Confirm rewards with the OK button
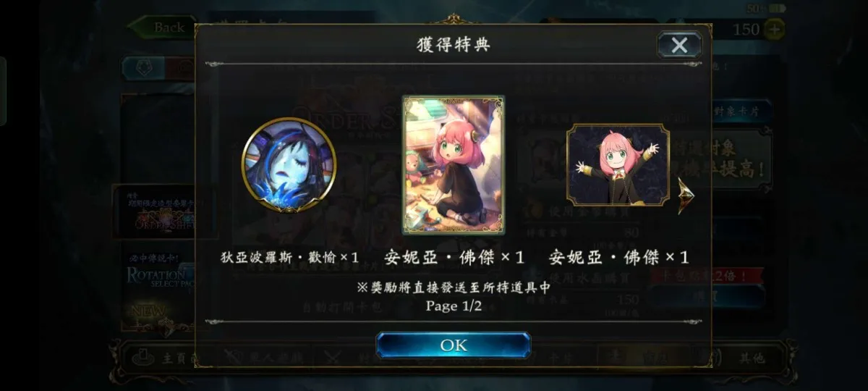868x391 pixels. (x=454, y=345)
